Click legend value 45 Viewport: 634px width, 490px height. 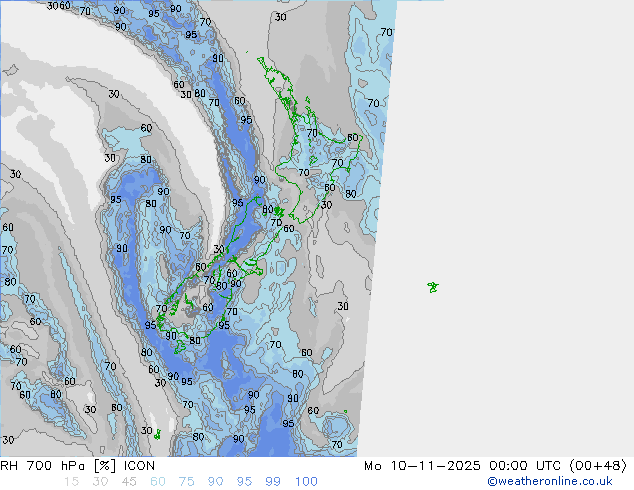(129, 481)
